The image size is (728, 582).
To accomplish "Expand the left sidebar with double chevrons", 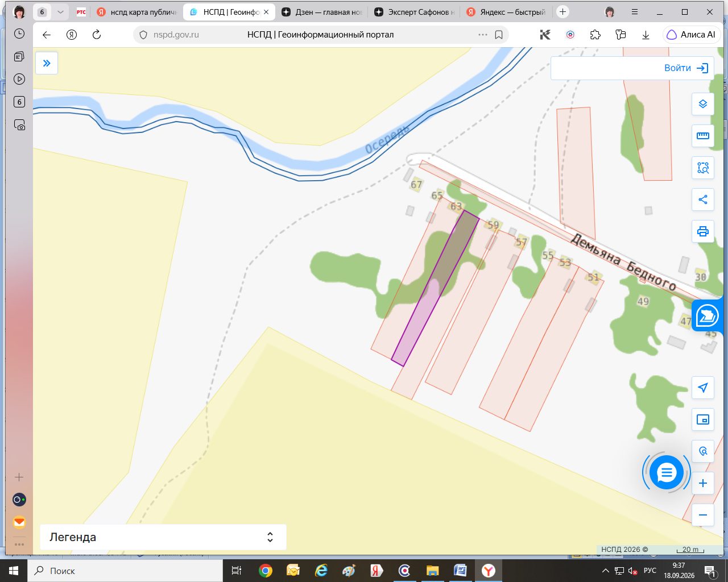I will (x=47, y=63).
